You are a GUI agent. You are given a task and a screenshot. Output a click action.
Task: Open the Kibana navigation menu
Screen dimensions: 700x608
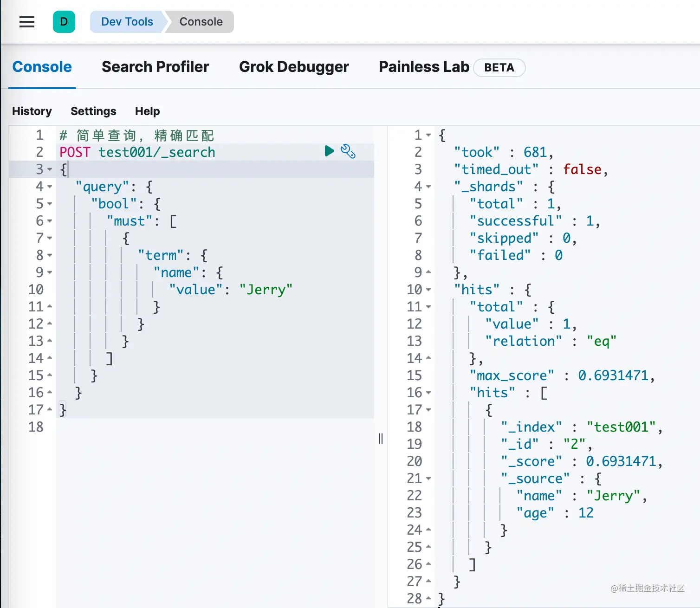26,21
